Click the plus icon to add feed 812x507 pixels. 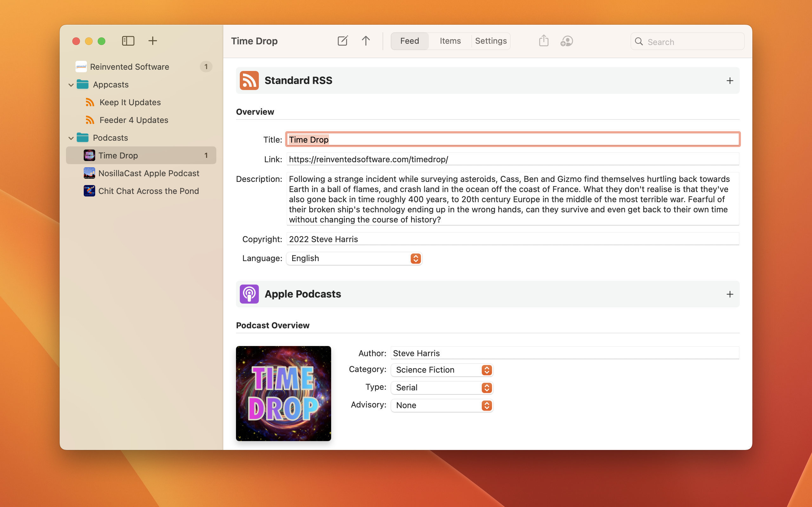[x=153, y=41]
